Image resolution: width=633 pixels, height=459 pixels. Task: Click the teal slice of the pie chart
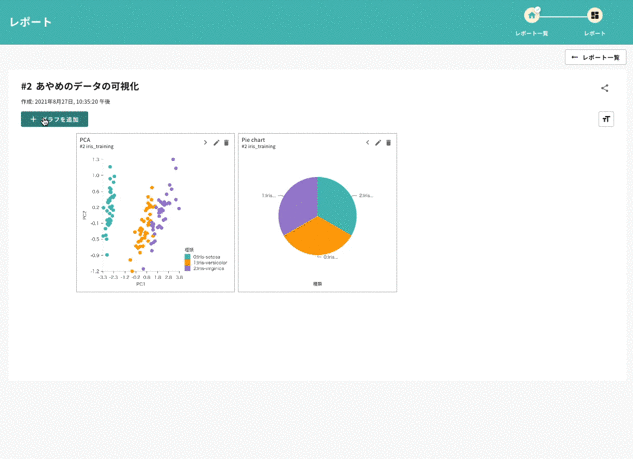338,203
